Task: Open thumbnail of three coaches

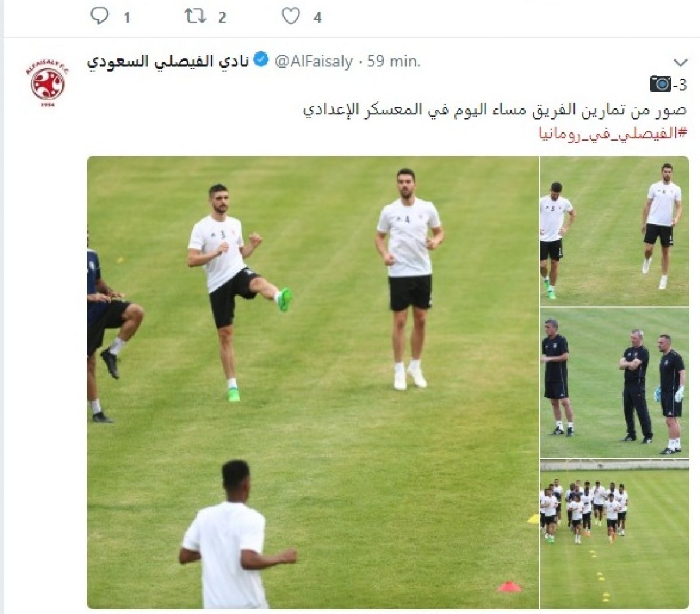Action: point(614,383)
